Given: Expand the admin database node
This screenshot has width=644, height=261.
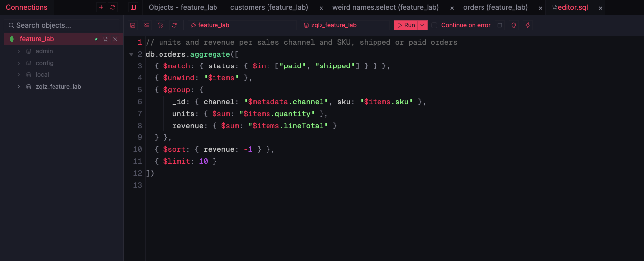Looking at the screenshot, I should (19, 51).
